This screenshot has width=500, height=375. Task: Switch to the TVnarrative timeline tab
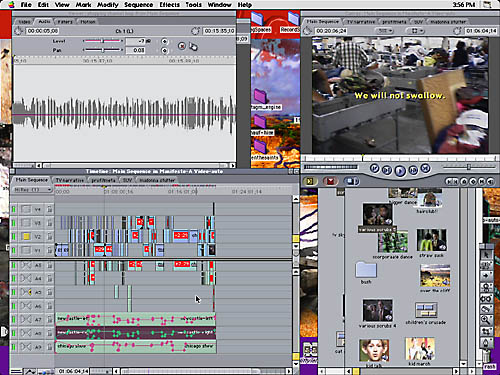pyautogui.click(x=69, y=180)
